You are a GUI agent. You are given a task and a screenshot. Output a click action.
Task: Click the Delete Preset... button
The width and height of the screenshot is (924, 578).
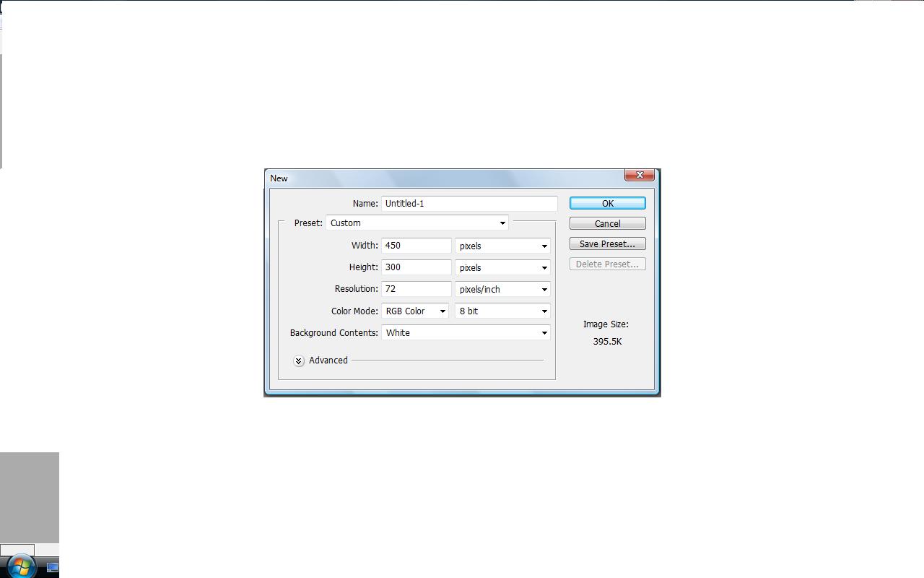(x=607, y=264)
